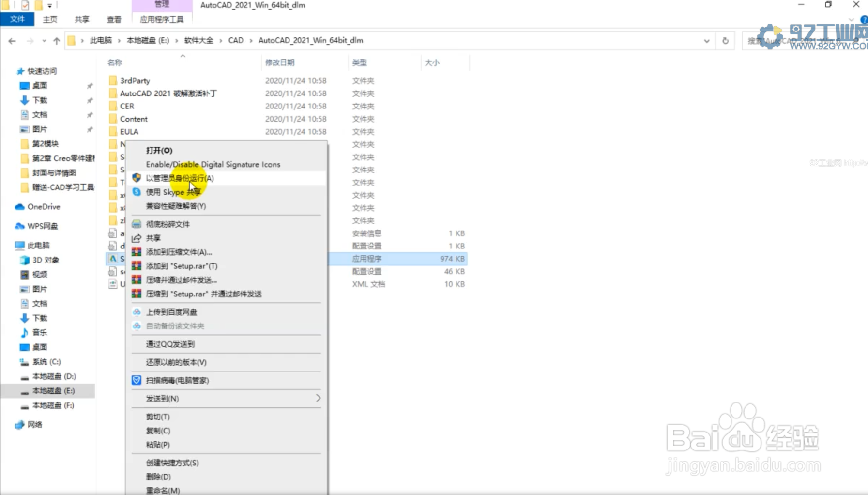The image size is (868, 495).
Task: Click WinRAR icon next to Add to "Setup.rar"
Action: [x=137, y=266]
